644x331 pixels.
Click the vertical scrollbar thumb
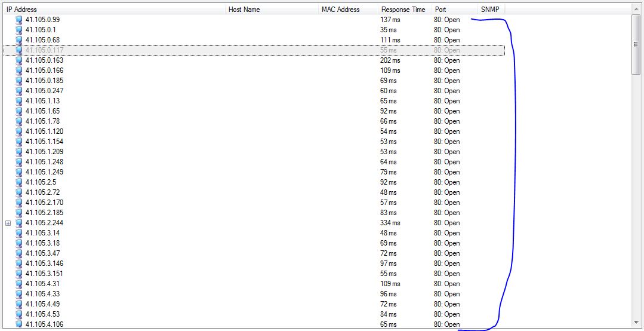[x=636, y=45]
